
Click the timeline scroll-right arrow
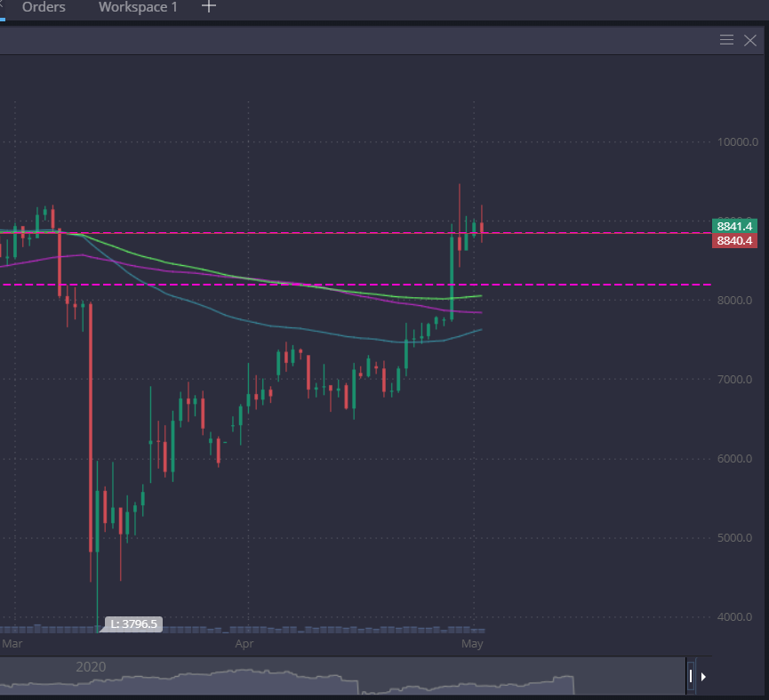coord(703,677)
